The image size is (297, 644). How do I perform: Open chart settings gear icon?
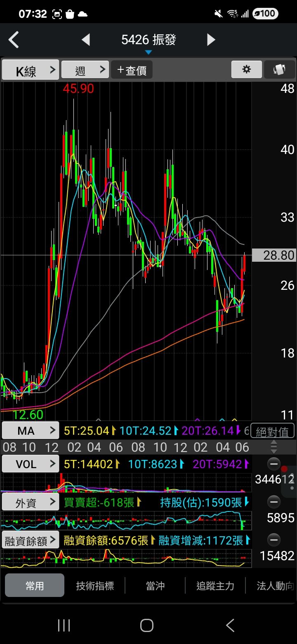tap(247, 69)
